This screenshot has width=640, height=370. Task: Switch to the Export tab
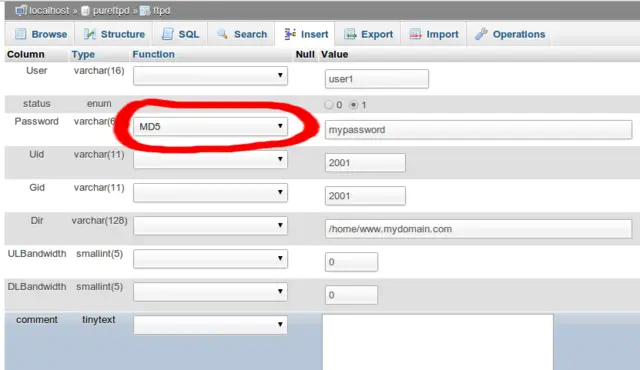point(369,34)
